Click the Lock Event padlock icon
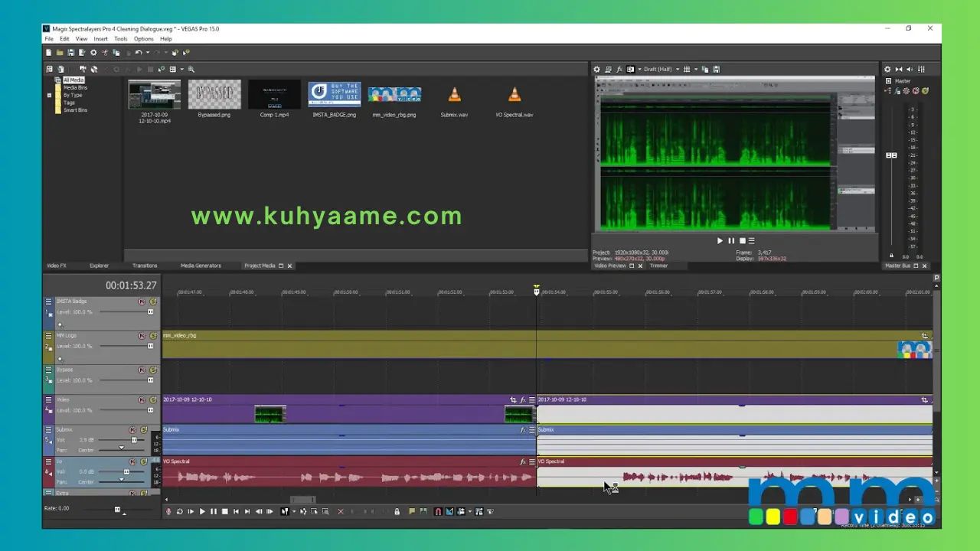This screenshot has height=551, width=980. 397,511
